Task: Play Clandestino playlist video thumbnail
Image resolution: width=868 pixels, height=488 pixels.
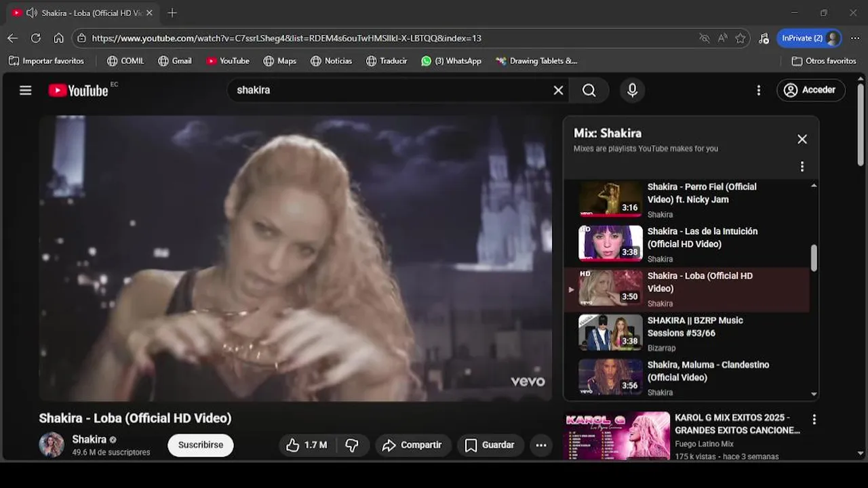Action: click(610, 377)
